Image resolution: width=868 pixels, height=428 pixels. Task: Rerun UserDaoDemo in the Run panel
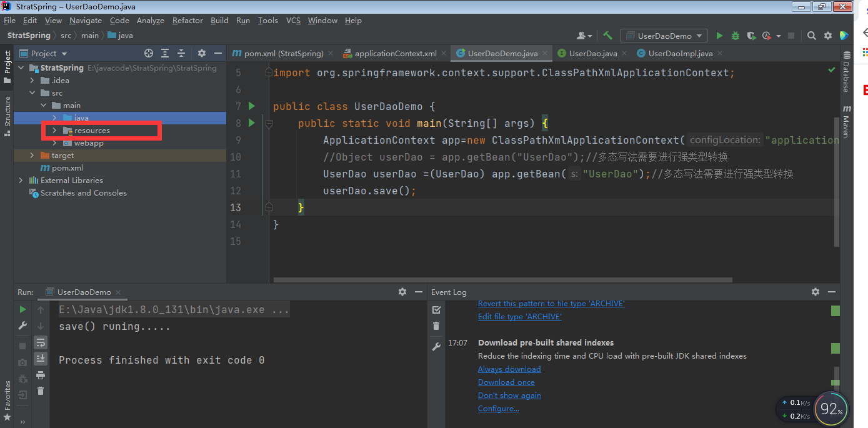(x=22, y=309)
